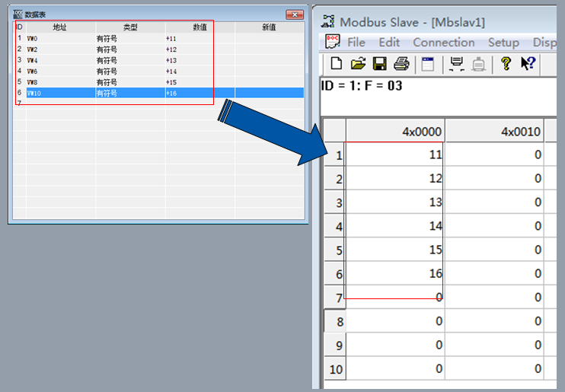Click the New document icon in Modbus Slave
This screenshot has width=565, height=392.
pyautogui.click(x=337, y=64)
